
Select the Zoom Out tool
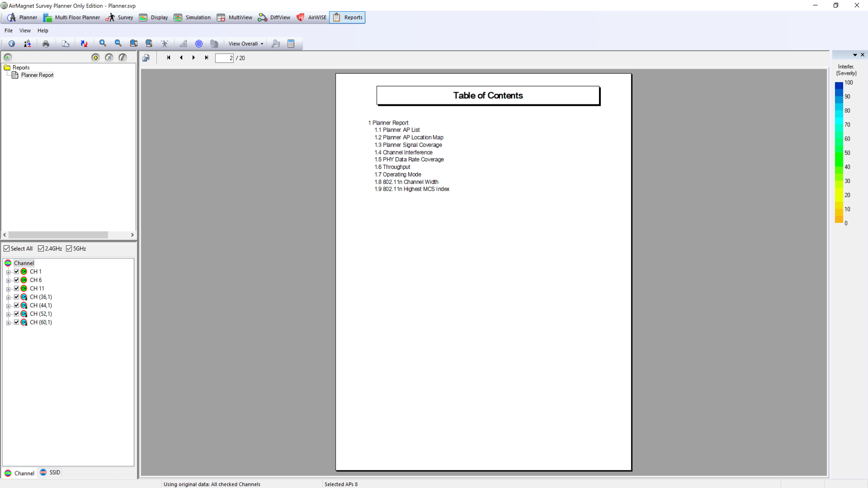pos(118,43)
